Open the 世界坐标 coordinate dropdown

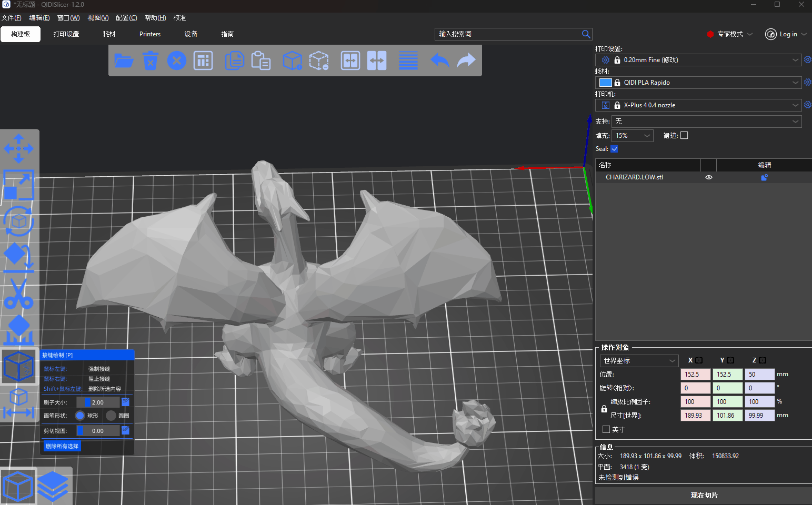pyautogui.click(x=639, y=360)
